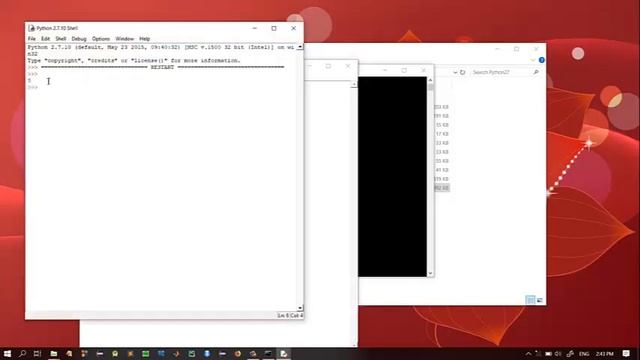This screenshot has height=360, width=640.
Task: Click the copyright, credits, license info line
Action: 134,60
